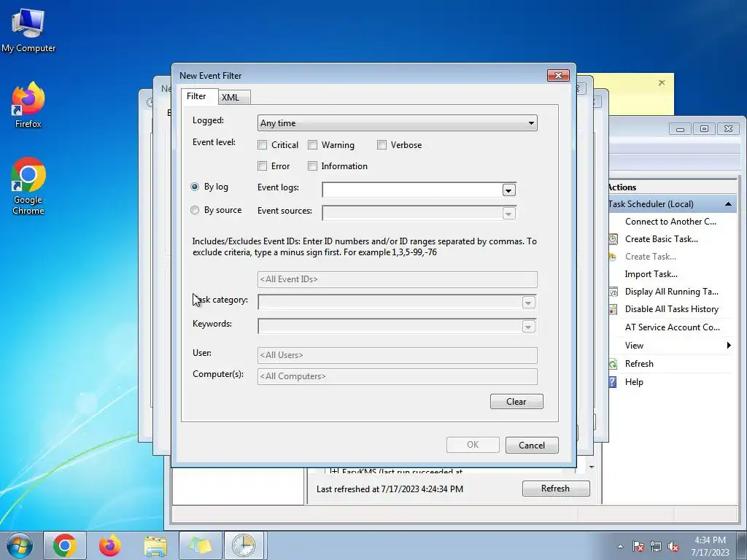The image size is (747, 560).
Task: Open the Logged time dropdown
Action: 398,122
